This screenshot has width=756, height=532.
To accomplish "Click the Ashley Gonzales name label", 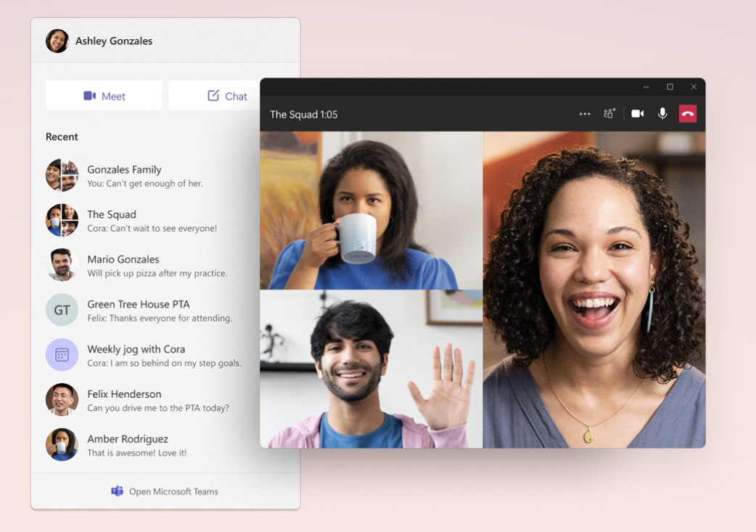I will point(114,41).
